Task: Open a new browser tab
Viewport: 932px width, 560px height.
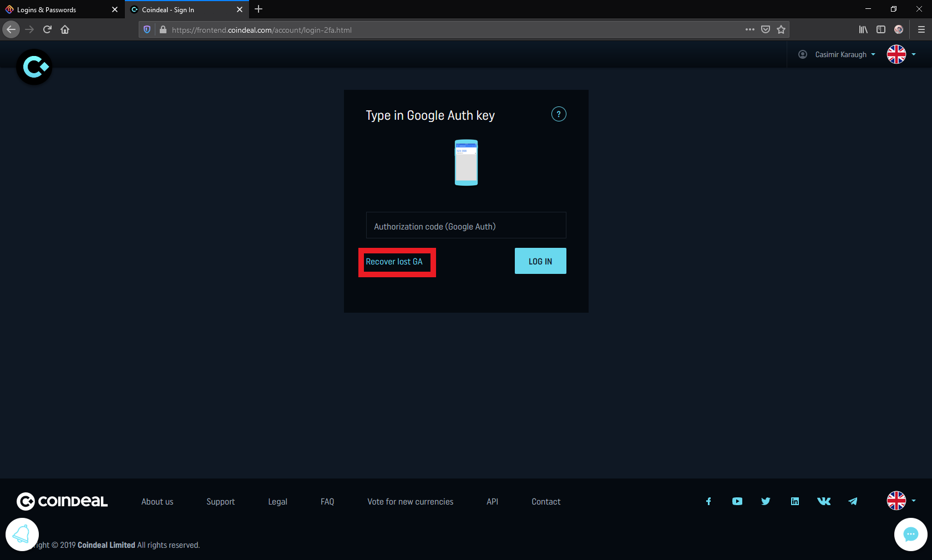Action: click(x=259, y=9)
